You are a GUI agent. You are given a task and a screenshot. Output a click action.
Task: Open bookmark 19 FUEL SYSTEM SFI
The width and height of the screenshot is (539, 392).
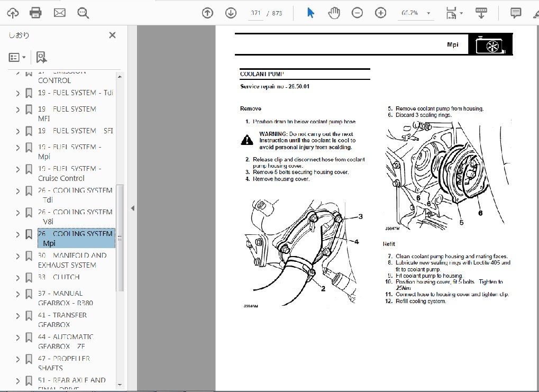point(75,131)
